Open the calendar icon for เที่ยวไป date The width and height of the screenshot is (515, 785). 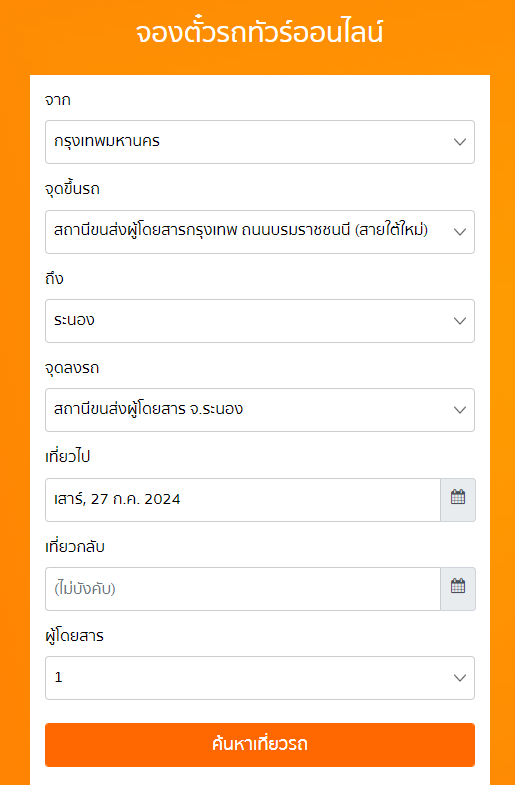458,500
